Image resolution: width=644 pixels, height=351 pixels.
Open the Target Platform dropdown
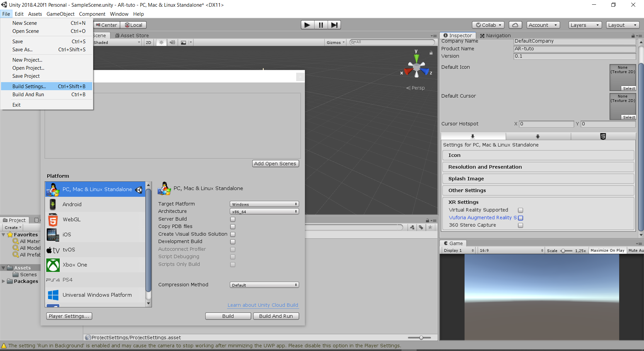point(264,204)
